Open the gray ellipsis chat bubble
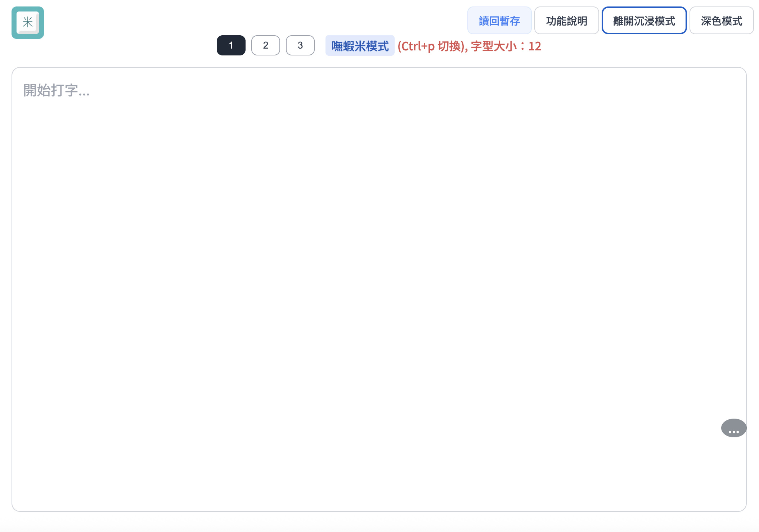759x532 pixels. [x=733, y=428]
